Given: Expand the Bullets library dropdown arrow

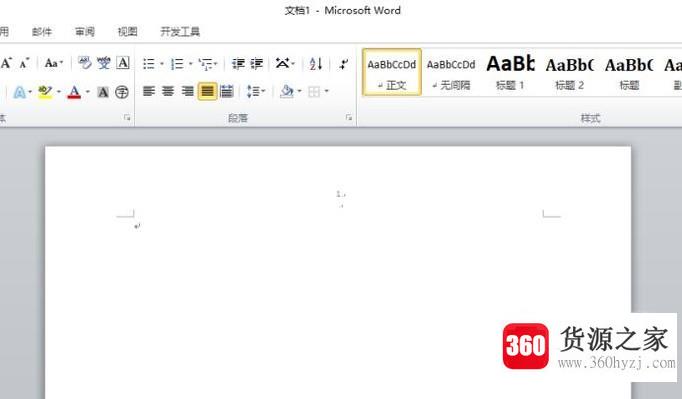Looking at the screenshot, I should pyautogui.click(x=162, y=64).
